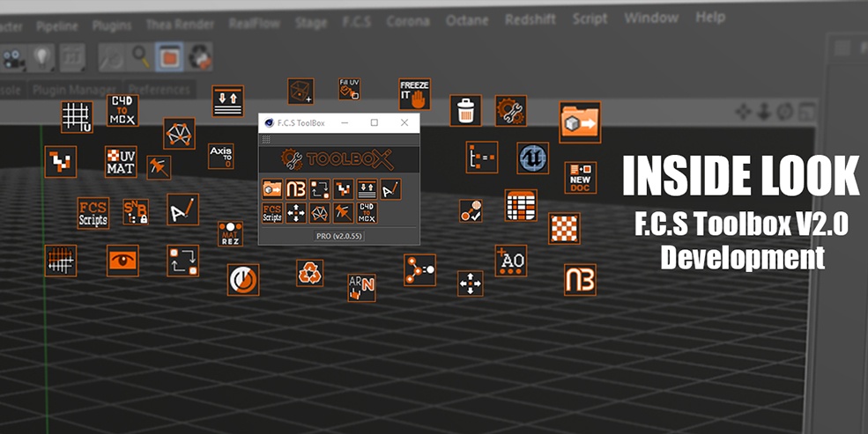Click the MAT REZ icon
Image resolution: width=868 pixels, height=434 pixels.
tap(230, 234)
